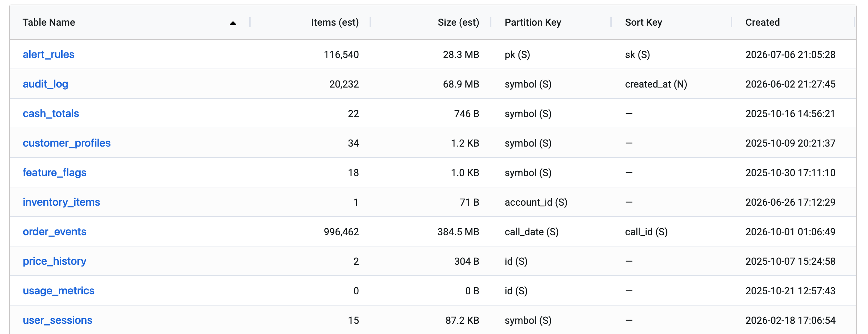Viewport: 868px width, 334px height.
Task: Select the account_id (S) partition key cell
Action: pyautogui.click(x=536, y=202)
